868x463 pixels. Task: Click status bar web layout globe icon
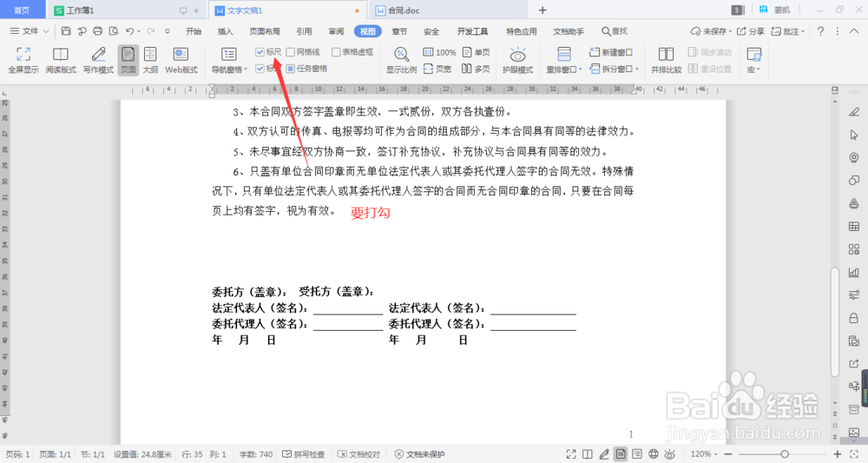click(x=654, y=454)
